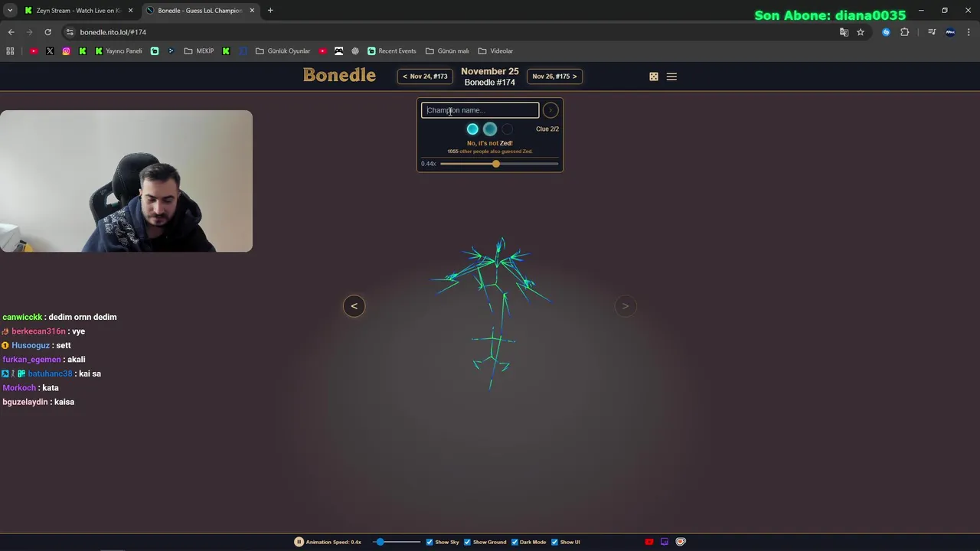Open the Videolar bookmarks folder

pos(495,51)
